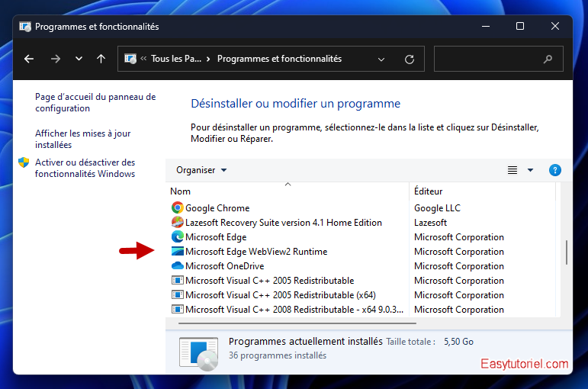The image size is (588, 389).
Task: Click the shield icon beside Windows features link
Action: click(x=24, y=162)
